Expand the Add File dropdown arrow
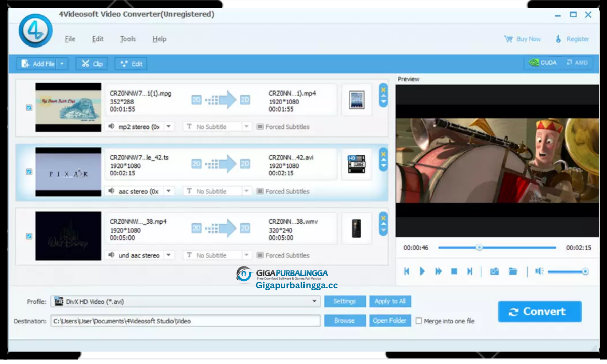Screen dimensions: 607x364 (x=62, y=64)
